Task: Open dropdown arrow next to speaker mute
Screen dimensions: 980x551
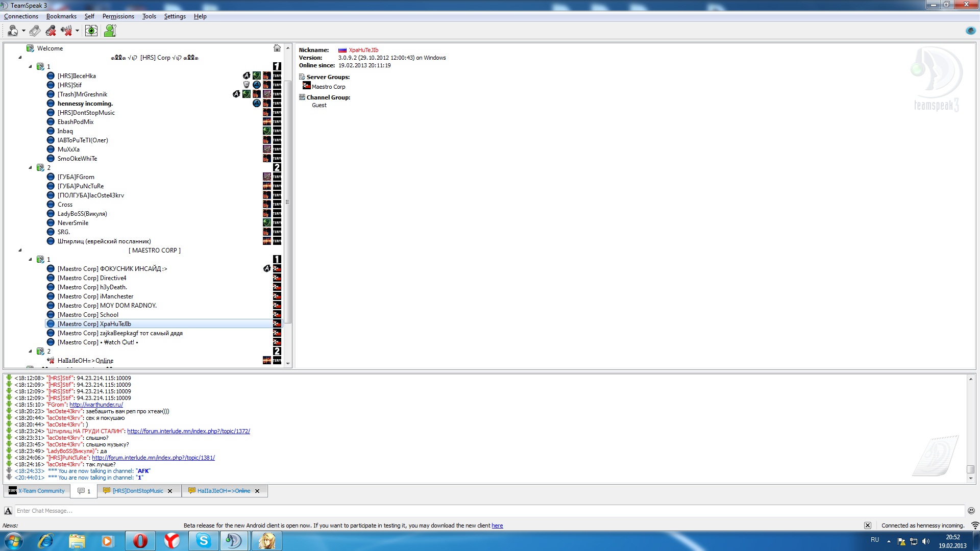Action: click(x=77, y=31)
